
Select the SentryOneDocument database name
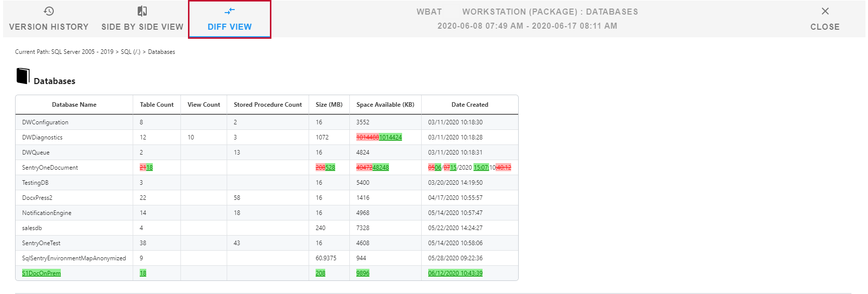pyautogui.click(x=50, y=168)
